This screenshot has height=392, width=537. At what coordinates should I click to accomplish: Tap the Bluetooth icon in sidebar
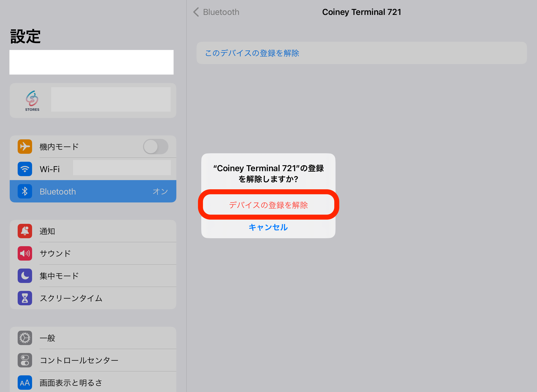pyautogui.click(x=25, y=191)
